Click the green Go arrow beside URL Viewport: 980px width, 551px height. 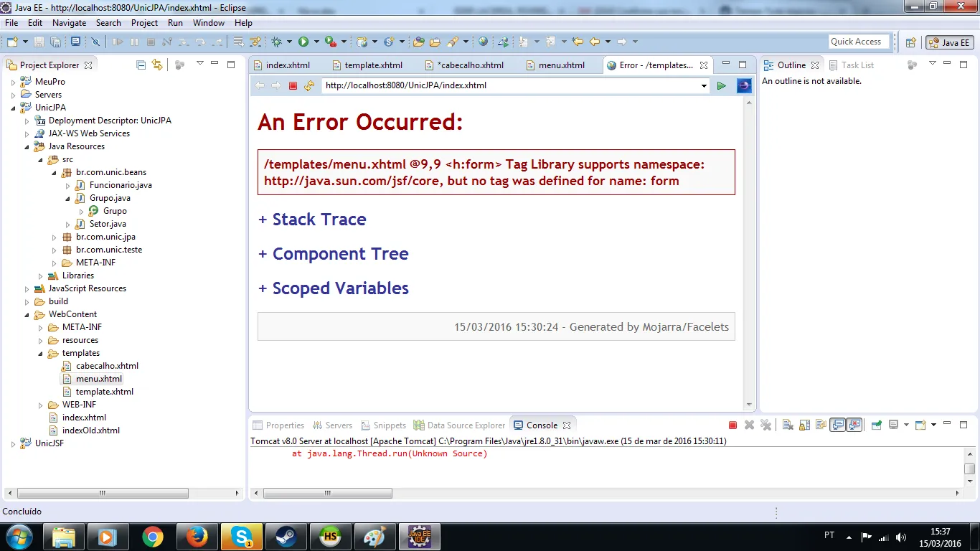(722, 86)
